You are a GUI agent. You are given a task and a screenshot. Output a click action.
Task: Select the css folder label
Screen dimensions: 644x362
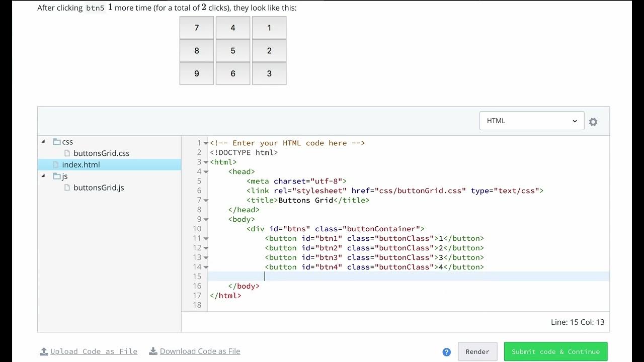(x=67, y=142)
